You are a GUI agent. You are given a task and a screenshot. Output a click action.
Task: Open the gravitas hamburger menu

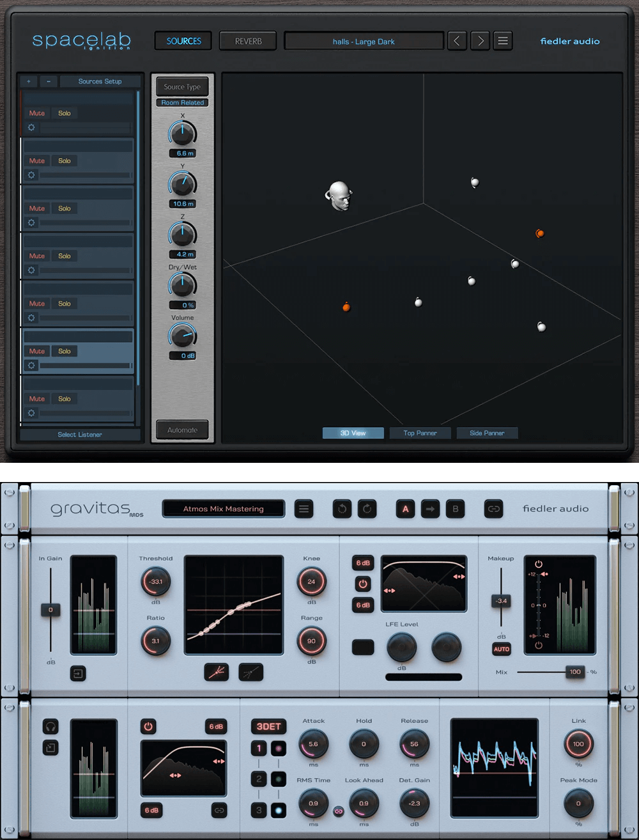tap(304, 509)
